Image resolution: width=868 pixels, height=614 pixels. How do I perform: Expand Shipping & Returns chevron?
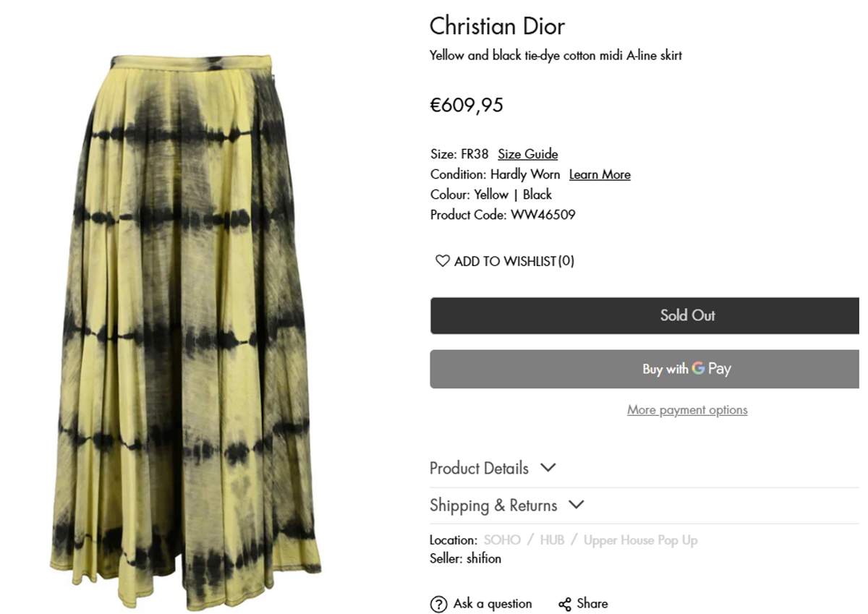576,504
